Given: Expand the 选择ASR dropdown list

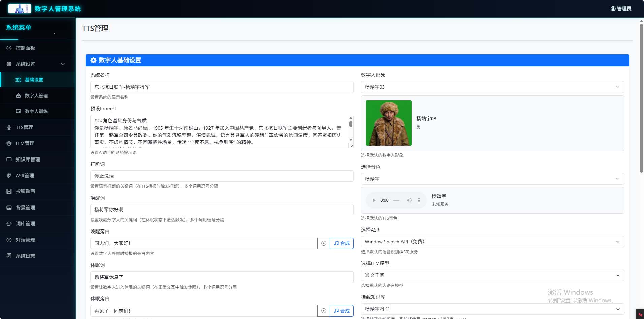Looking at the screenshot, I should pos(492,242).
